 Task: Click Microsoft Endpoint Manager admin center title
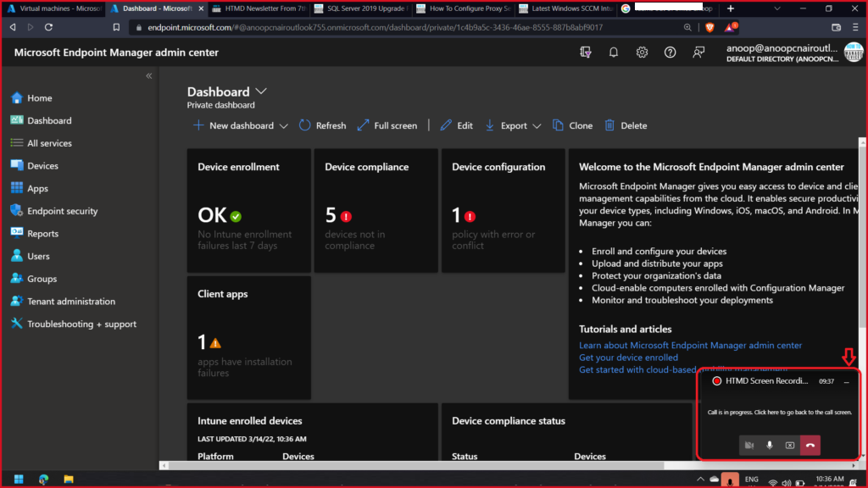click(x=116, y=53)
